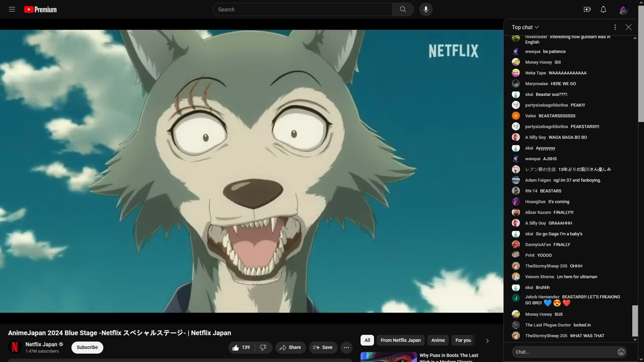
Task: Click Jakob Hernandez's green avatar
Action: [516, 298]
